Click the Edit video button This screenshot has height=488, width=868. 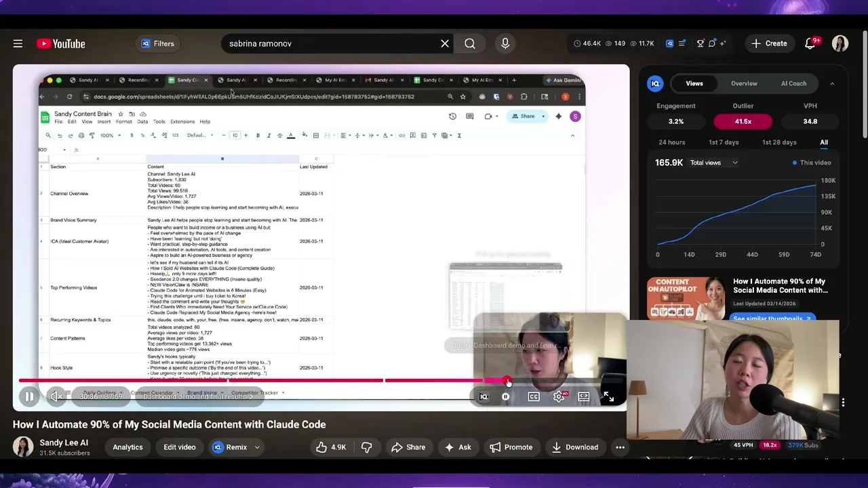(180, 447)
